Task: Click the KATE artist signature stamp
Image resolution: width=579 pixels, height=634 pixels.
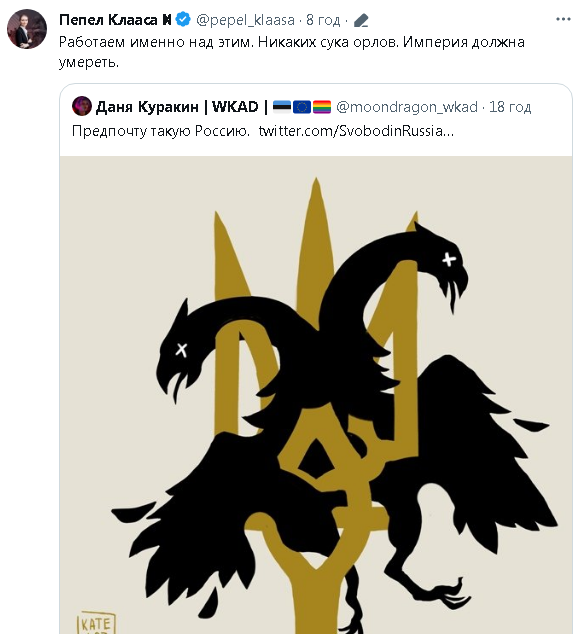Action: (96, 622)
